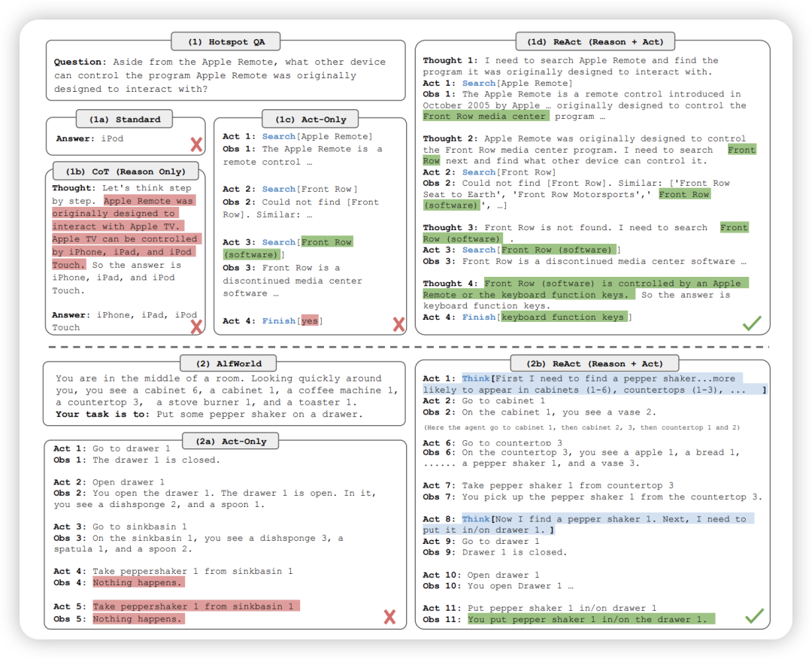Click the red X in the CoT panel
The width and height of the screenshot is (812, 659).
pyautogui.click(x=196, y=326)
